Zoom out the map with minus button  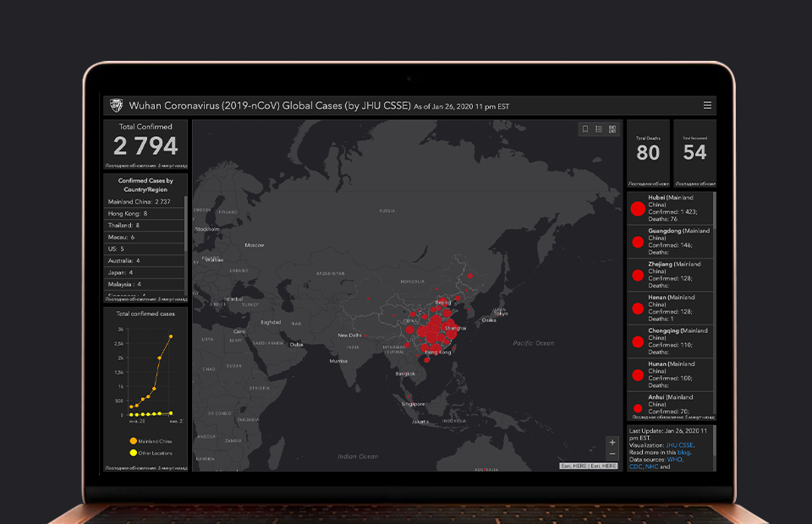pos(612,454)
